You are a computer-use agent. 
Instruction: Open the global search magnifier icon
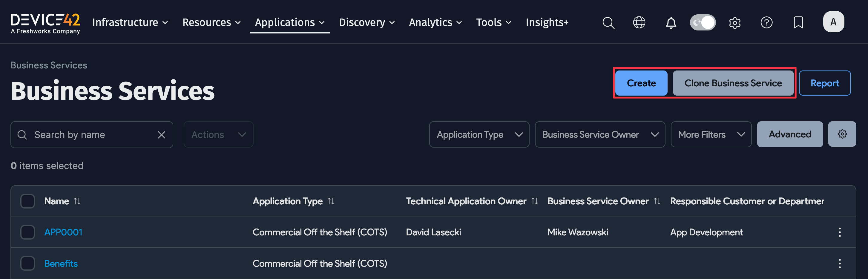point(608,23)
